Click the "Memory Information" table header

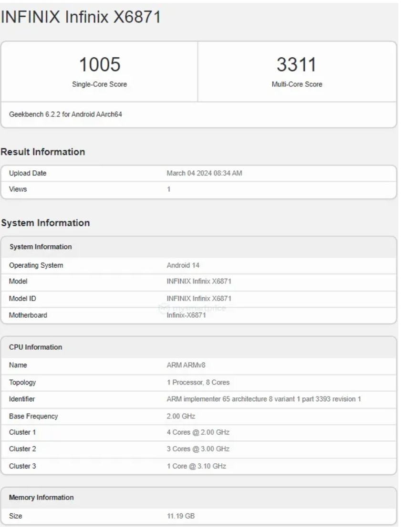199,498
